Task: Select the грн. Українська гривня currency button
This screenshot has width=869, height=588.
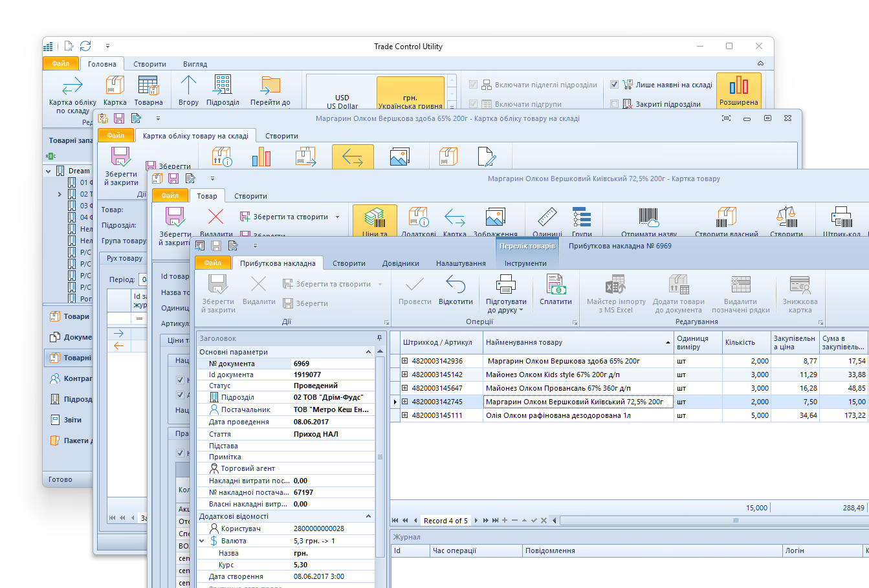Action: click(410, 94)
